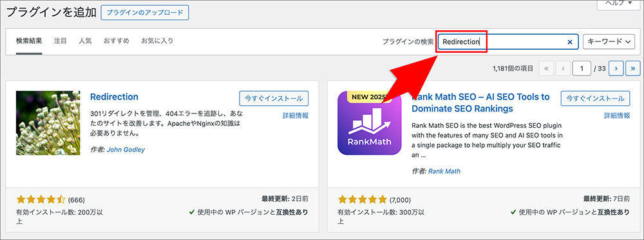Click the RankMath purple logo icon
The width and height of the screenshot is (644, 240).
point(369,123)
